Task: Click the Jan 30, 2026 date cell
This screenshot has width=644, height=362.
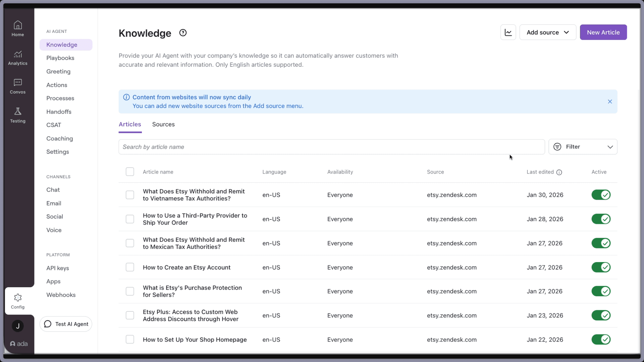Action: click(x=545, y=195)
